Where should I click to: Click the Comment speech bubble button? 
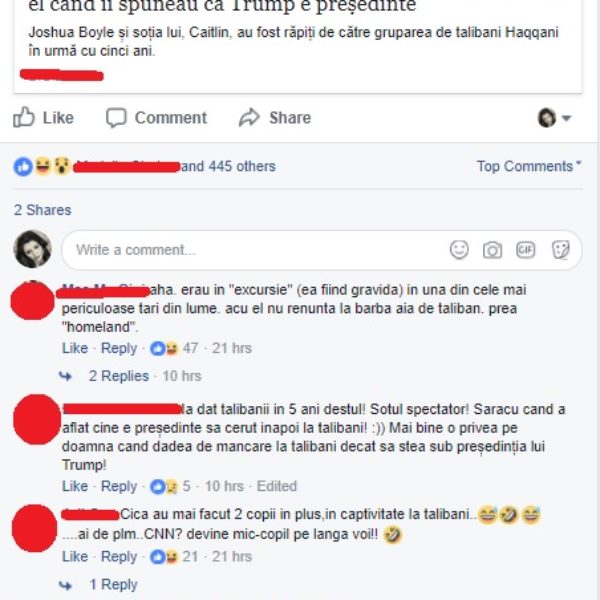click(157, 117)
